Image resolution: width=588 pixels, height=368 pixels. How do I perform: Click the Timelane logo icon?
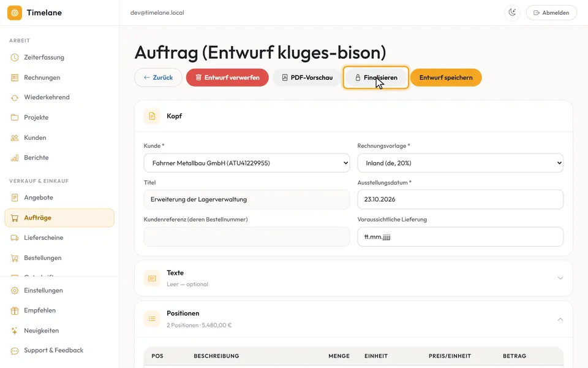tap(15, 13)
